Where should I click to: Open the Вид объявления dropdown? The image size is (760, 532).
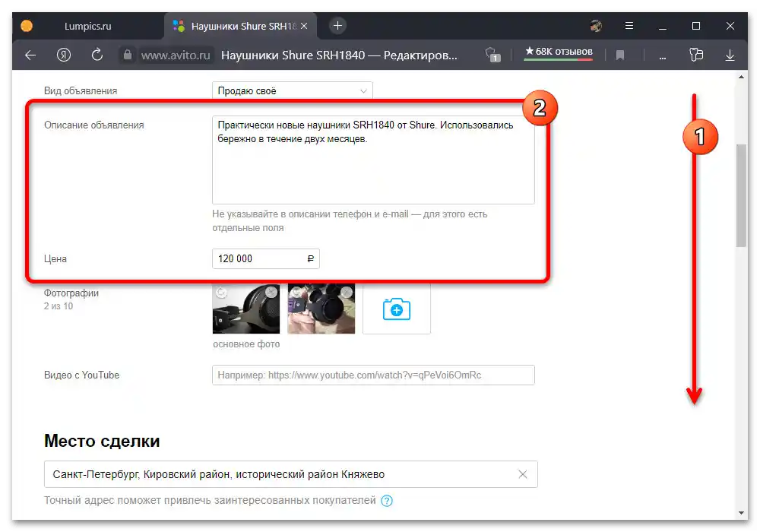pos(293,90)
